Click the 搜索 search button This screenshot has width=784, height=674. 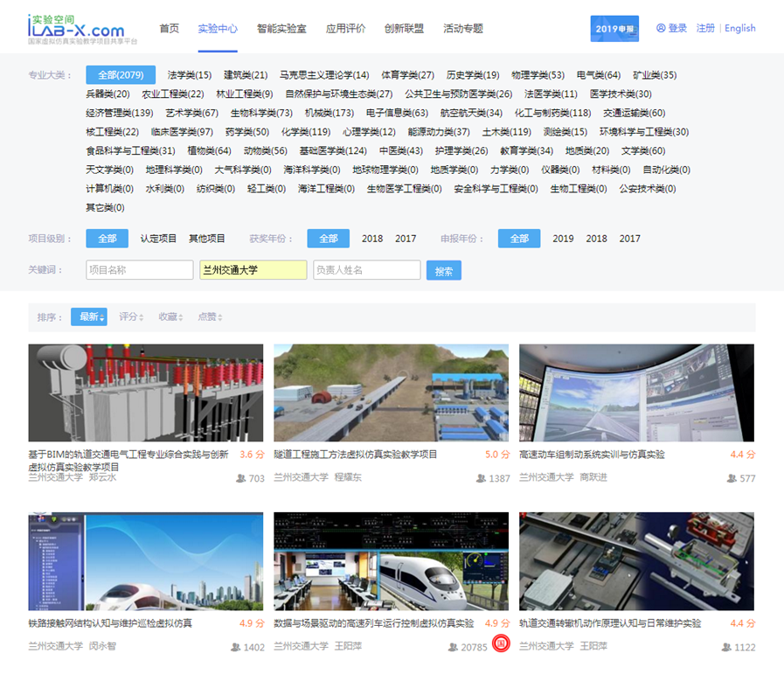(443, 271)
